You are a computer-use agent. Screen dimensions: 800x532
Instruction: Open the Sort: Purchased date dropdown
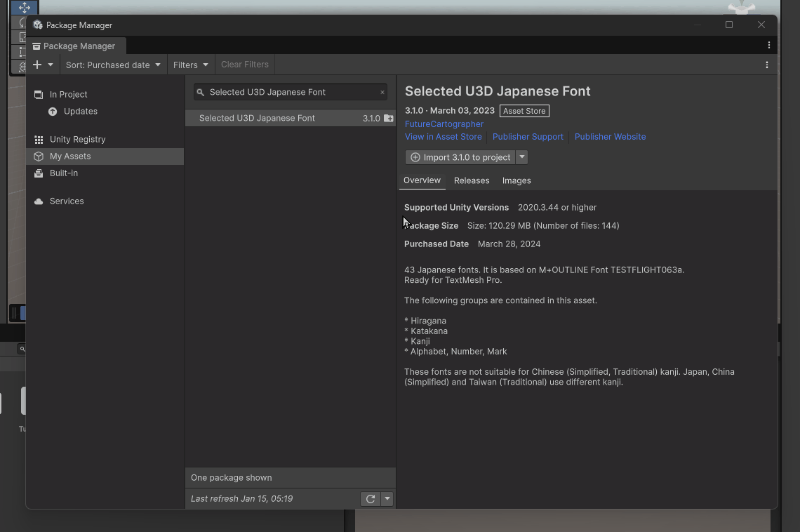point(113,65)
